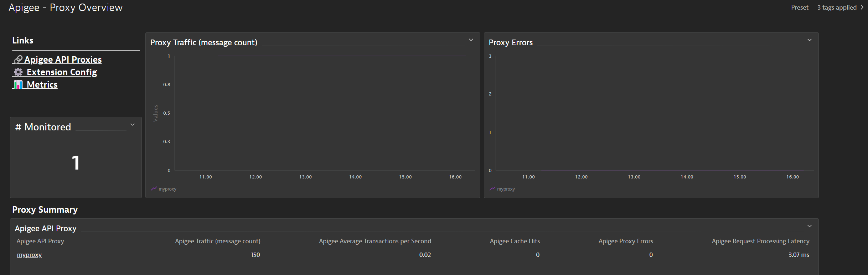Click the Values axis label in Proxy Traffic chart

155,113
